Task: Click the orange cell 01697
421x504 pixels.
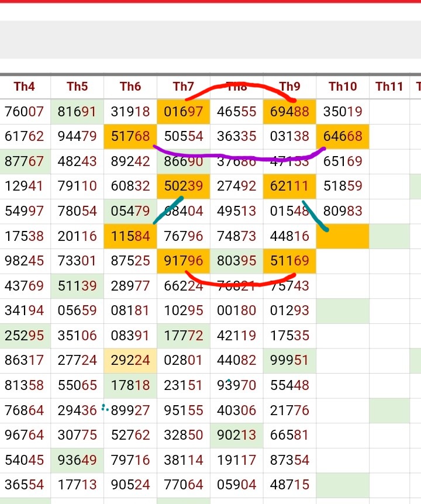Action: [x=184, y=112]
